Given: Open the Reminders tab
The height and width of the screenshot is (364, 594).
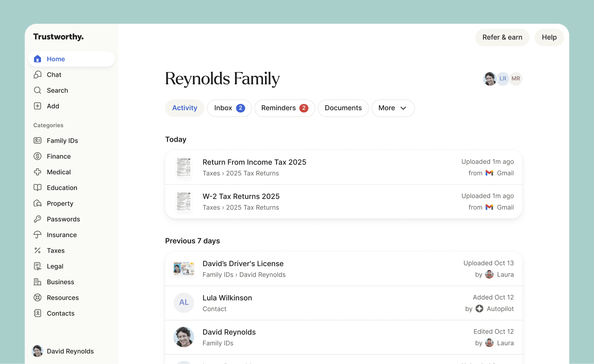Looking at the screenshot, I should tap(284, 108).
